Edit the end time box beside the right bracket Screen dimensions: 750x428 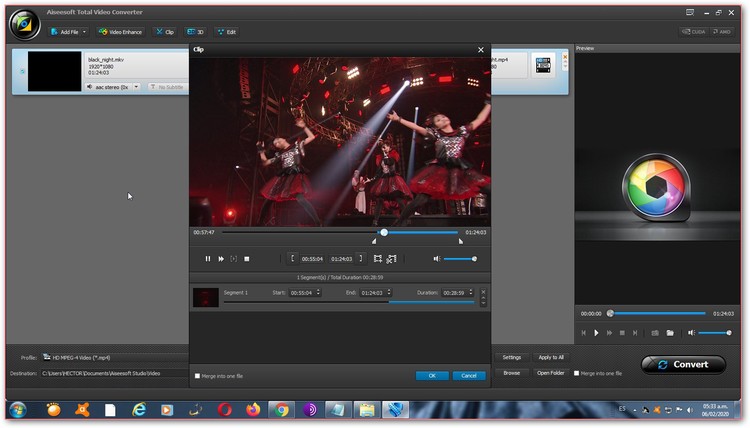pyautogui.click(x=342, y=259)
